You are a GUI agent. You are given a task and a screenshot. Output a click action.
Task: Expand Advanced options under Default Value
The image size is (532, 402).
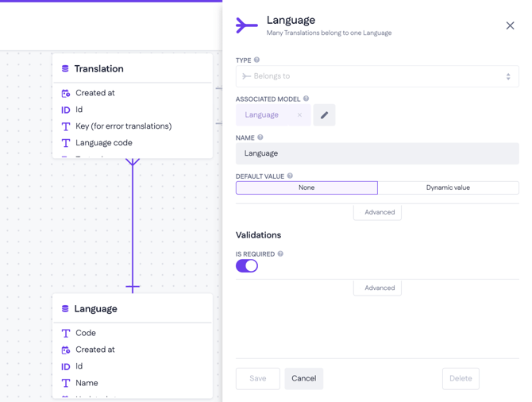pyautogui.click(x=377, y=212)
